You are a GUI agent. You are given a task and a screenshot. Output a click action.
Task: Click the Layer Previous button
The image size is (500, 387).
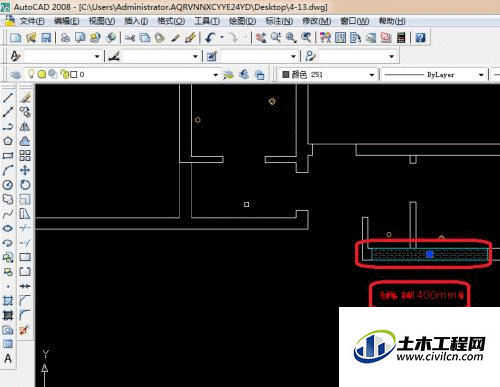click(x=244, y=74)
